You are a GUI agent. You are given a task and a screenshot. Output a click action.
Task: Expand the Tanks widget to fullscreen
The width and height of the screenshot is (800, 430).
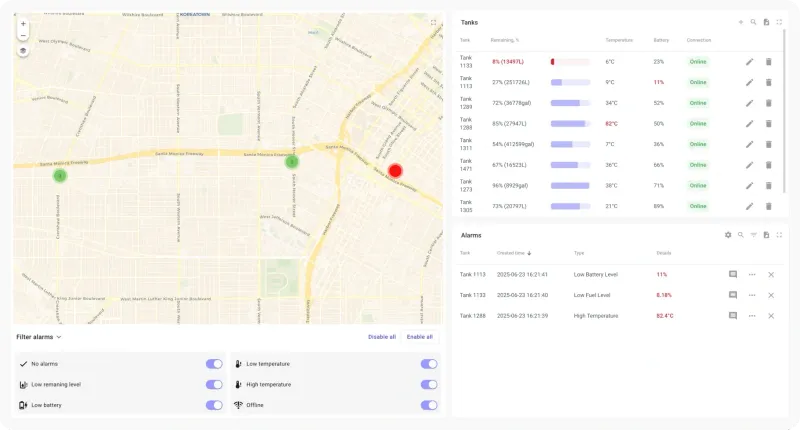(779, 22)
